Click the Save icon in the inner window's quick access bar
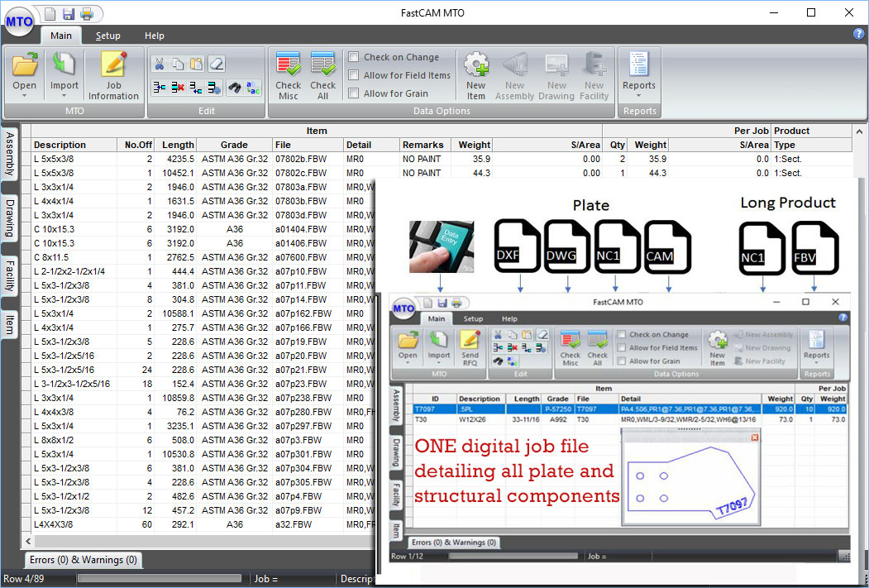 [442, 304]
